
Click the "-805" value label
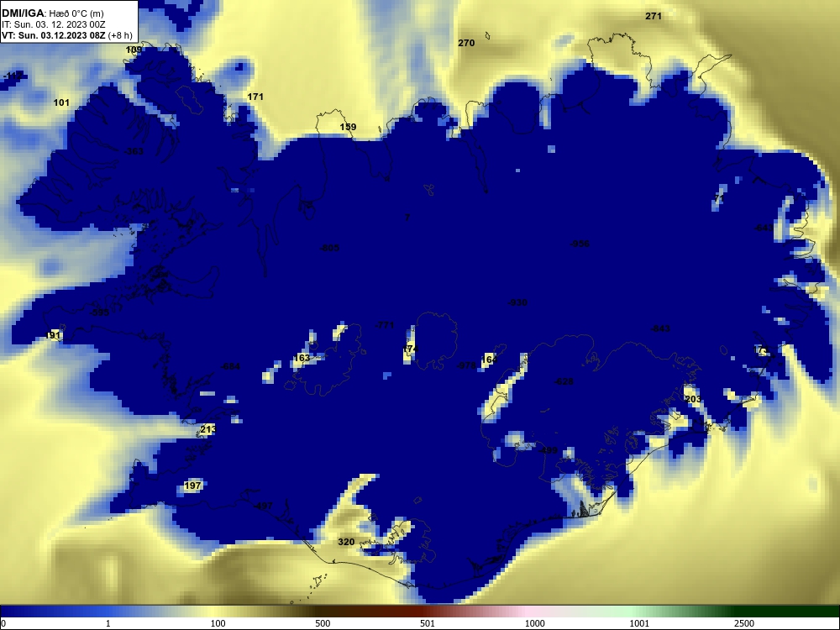[x=329, y=248]
